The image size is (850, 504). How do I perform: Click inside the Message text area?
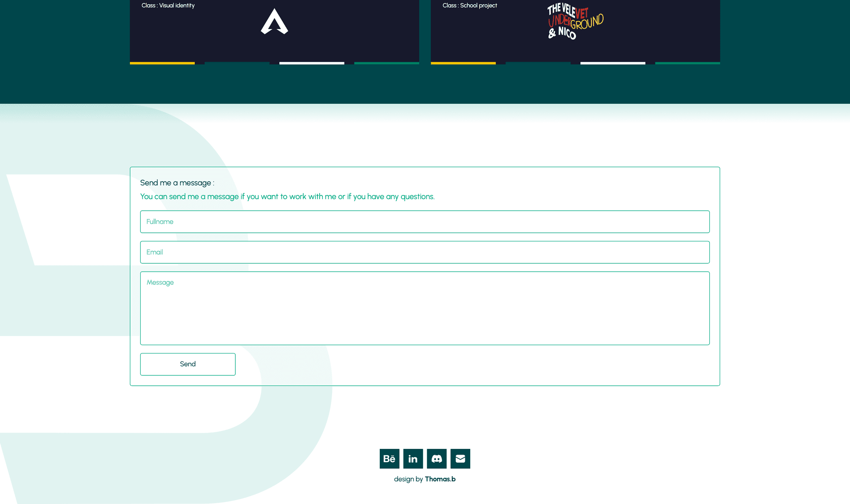point(425,308)
